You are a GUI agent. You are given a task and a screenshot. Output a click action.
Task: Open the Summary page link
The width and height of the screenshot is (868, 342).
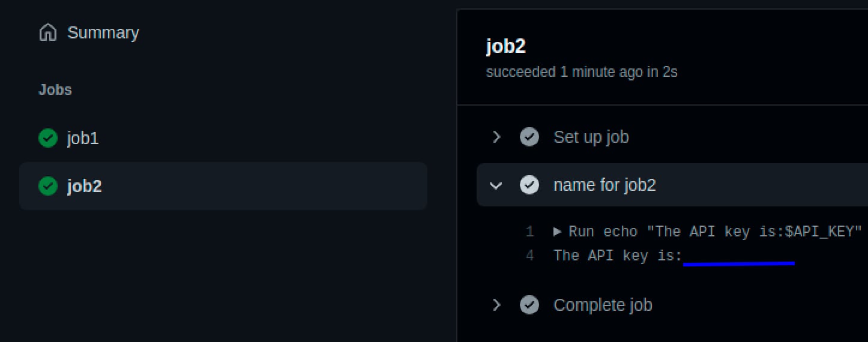(x=103, y=32)
